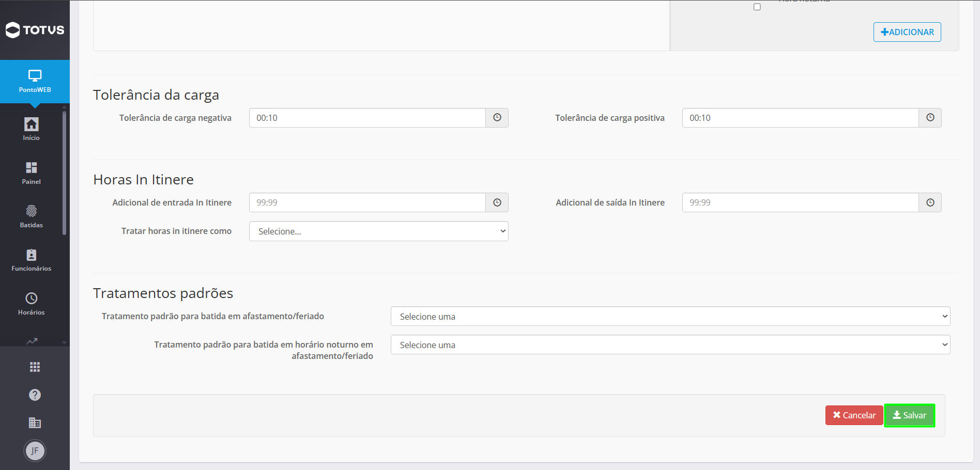Click the Salvar button

point(910,415)
